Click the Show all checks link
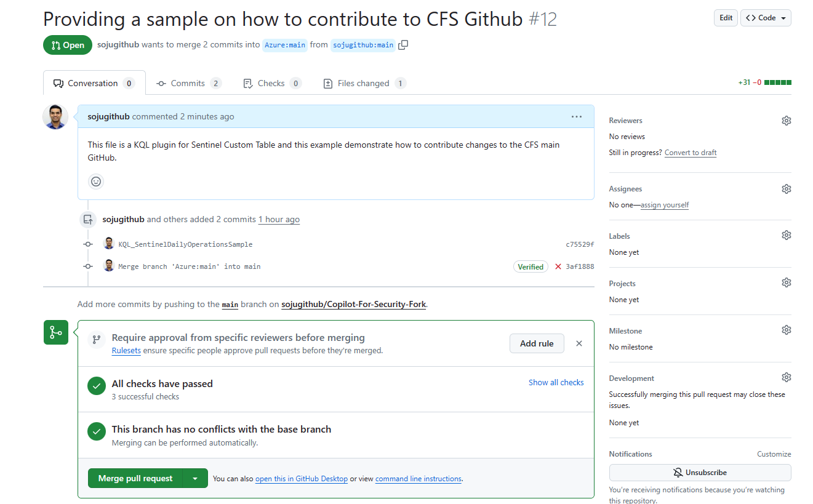The image size is (813, 504). coord(556,383)
